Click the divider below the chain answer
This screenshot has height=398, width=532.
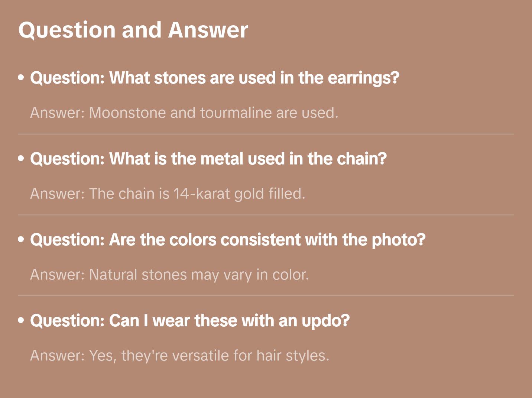(266, 215)
